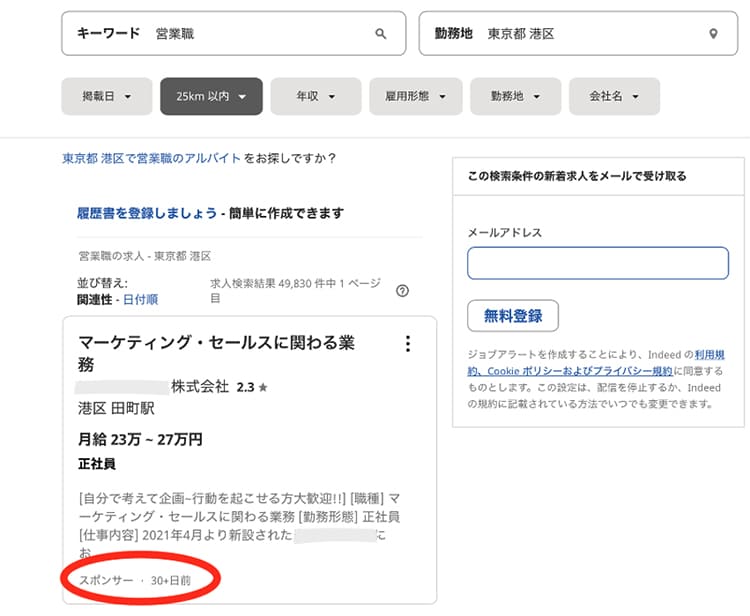Click the 新着求人をメールで受け取る heading
The width and height of the screenshot is (750, 616).
(577, 176)
